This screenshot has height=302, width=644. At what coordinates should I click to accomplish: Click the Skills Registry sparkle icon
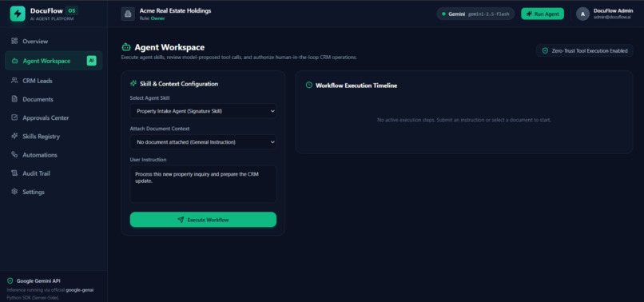(14, 136)
